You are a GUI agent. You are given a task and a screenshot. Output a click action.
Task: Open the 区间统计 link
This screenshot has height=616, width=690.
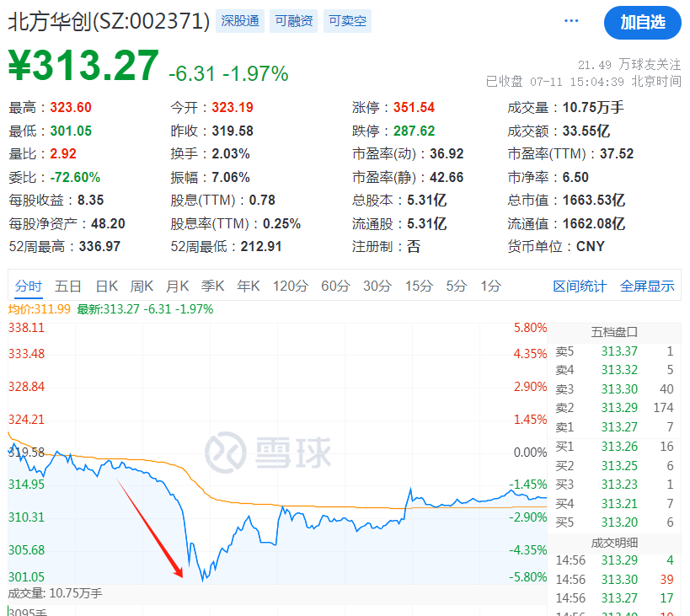click(580, 286)
